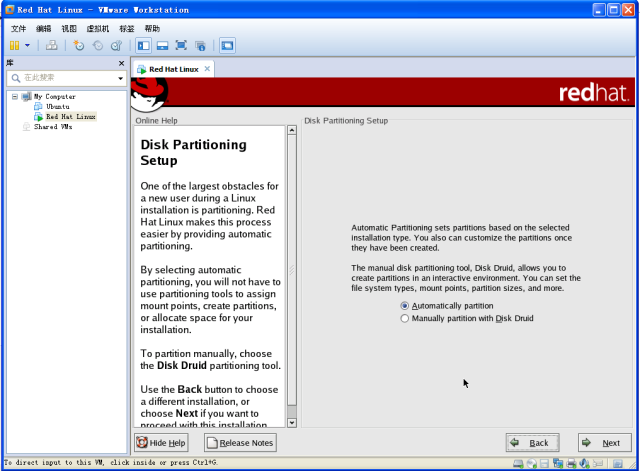Viewport: 640px width, 471px height.
Task: Open the power options dropdown arrow
Action: (x=27, y=45)
